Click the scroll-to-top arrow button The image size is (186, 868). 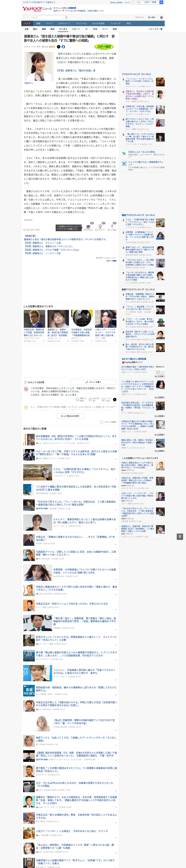point(180,536)
